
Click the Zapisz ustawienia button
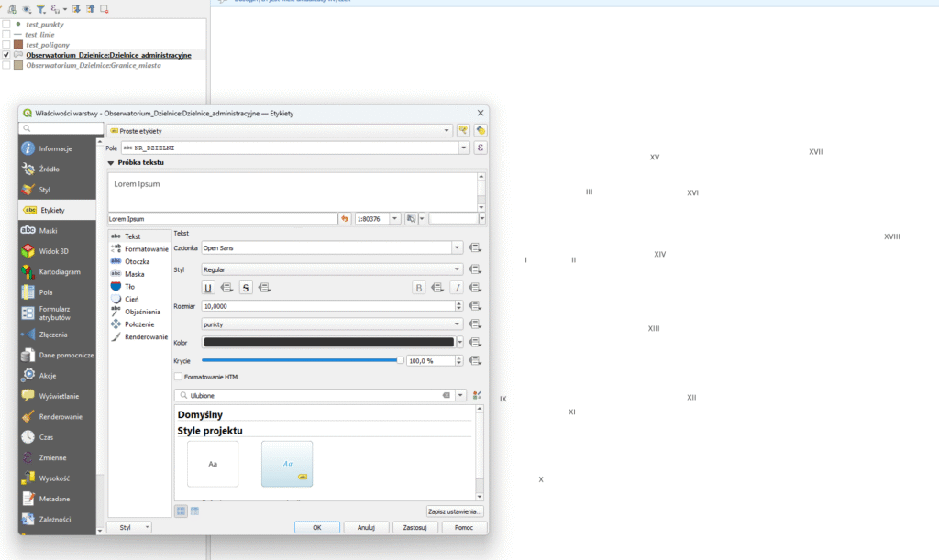click(x=455, y=511)
